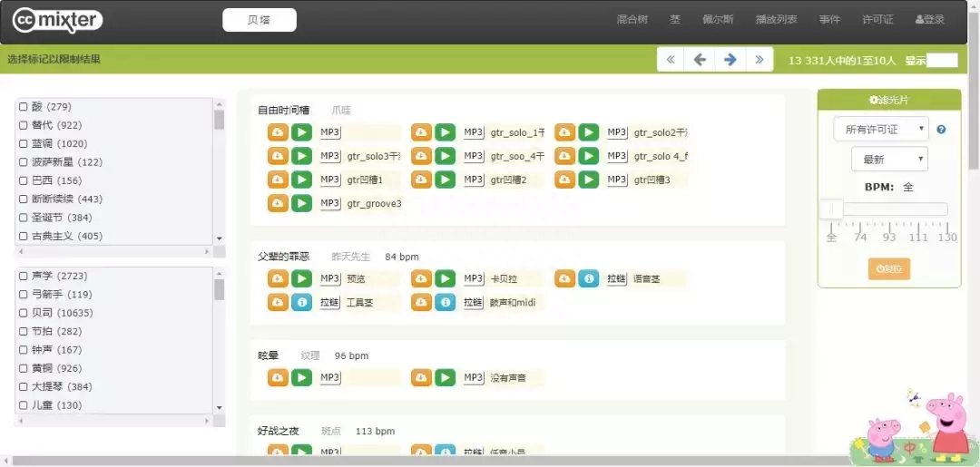Download the gtr凹槽3 MP3 file
The width and height of the screenshot is (980, 467).
565,180
